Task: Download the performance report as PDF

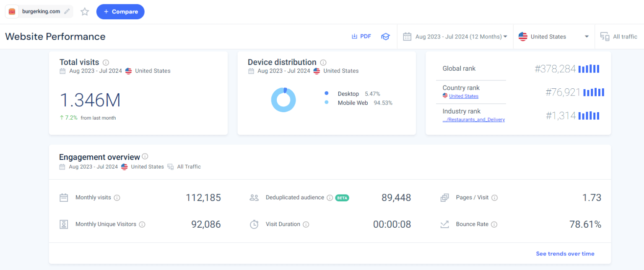Action: [361, 36]
